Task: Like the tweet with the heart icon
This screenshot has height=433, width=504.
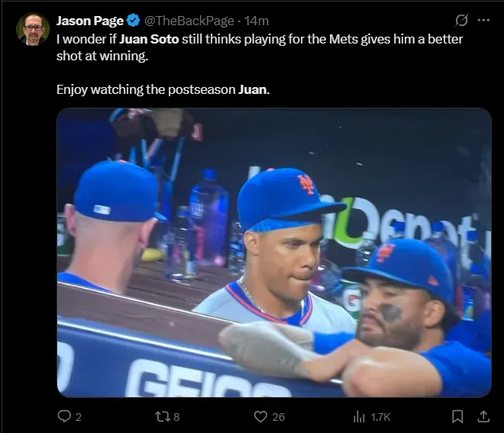Action: (260, 416)
